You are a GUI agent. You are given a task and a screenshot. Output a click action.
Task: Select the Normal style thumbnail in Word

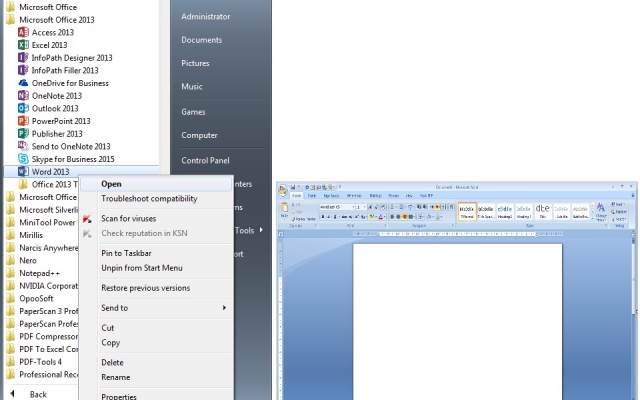coord(467,212)
